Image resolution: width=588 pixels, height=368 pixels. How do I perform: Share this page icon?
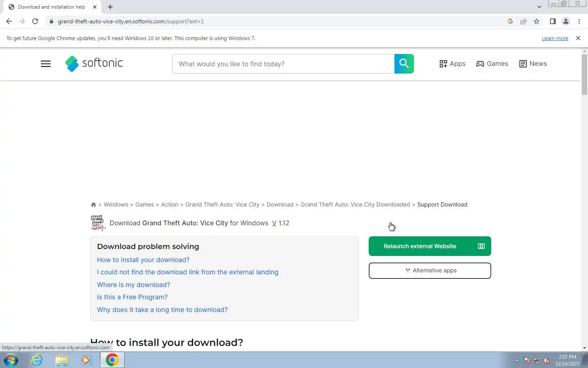(x=523, y=21)
